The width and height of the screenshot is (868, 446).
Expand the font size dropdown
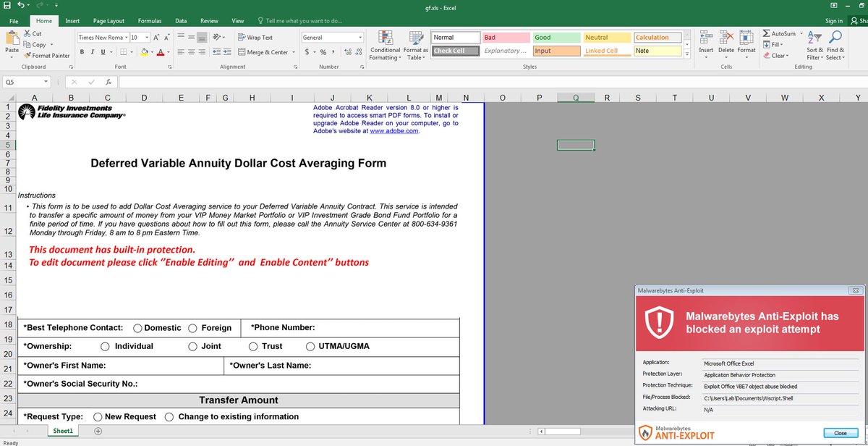(x=146, y=37)
